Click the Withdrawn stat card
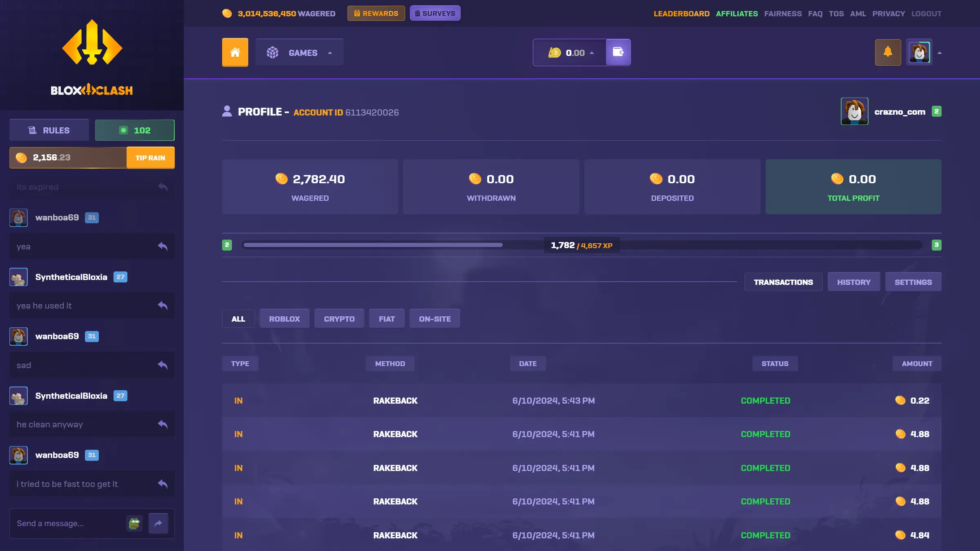 tap(491, 187)
